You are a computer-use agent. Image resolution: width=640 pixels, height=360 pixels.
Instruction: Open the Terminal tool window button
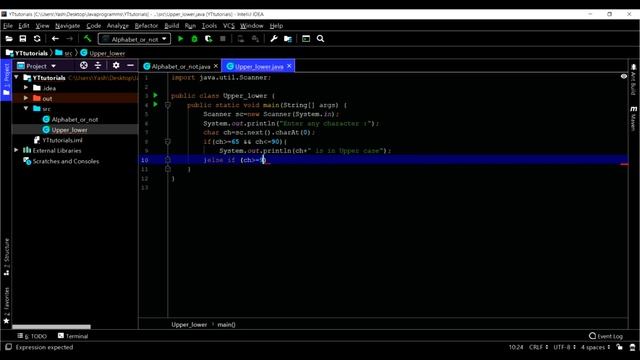pyautogui.click(x=73, y=336)
